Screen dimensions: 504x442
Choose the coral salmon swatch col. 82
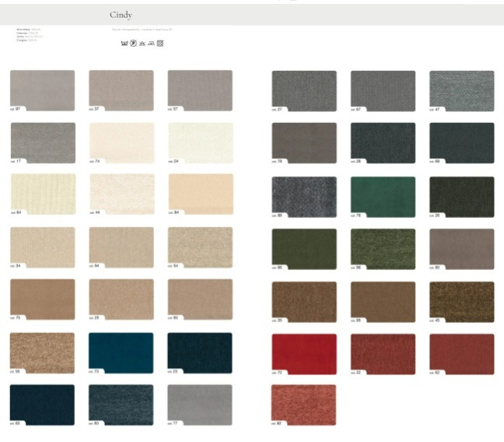(x=304, y=404)
